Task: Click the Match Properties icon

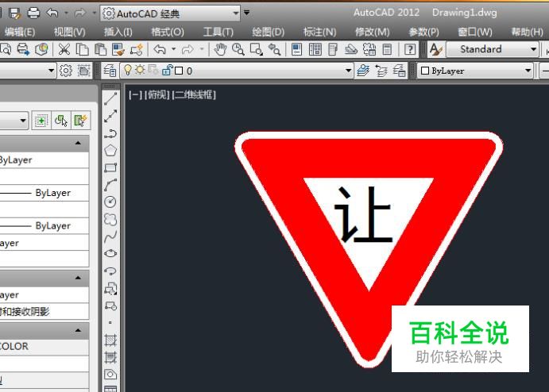Action: pos(118,49)
